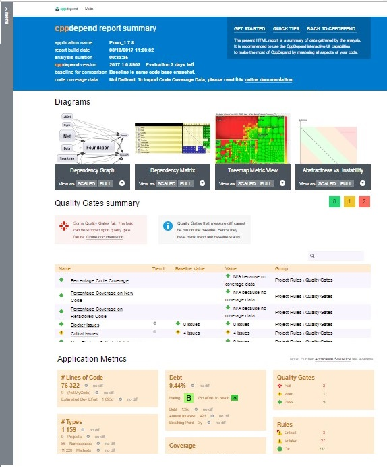The width and height of the screenshot is (387, 467).
Task: Sort table by Group column header
Action: point(281,268)
